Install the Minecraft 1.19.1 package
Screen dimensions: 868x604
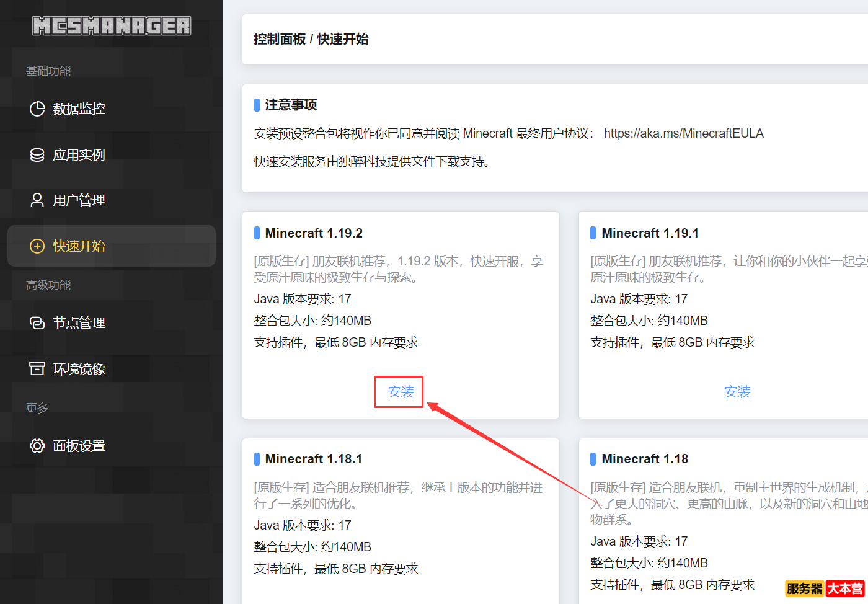(x=737, y=392)
